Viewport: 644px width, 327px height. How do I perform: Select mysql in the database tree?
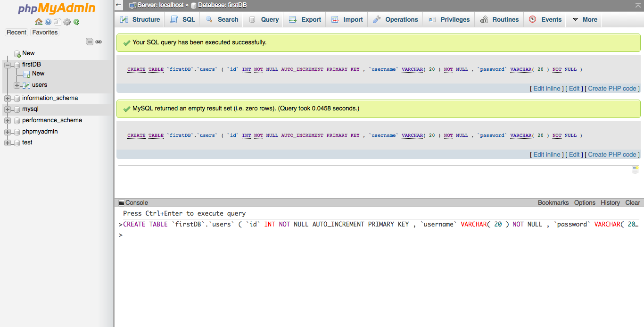[x=30, y=109]
